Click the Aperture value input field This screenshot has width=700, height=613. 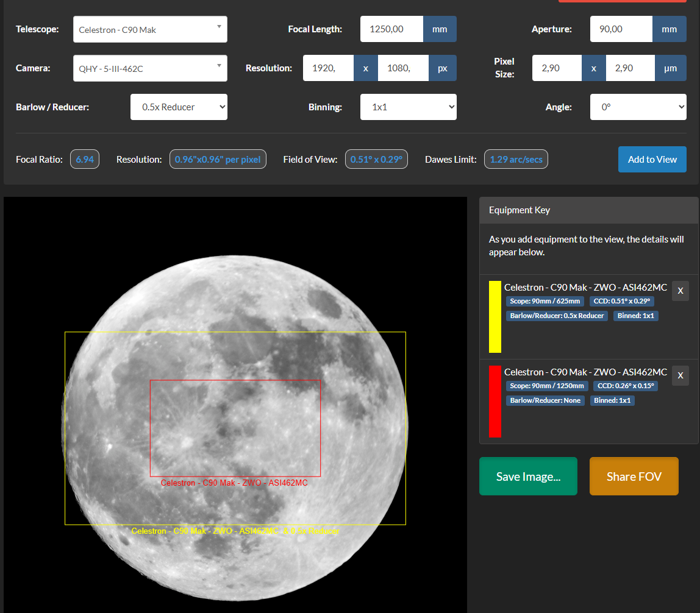tap(621, 29)
